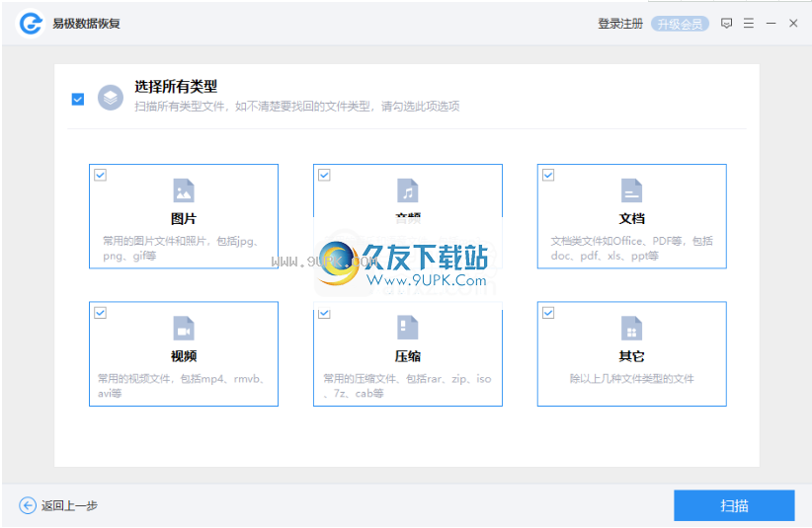
Task: Click the rar, zip, iso description
Action: pyautogui.click(x=407, y=386)
